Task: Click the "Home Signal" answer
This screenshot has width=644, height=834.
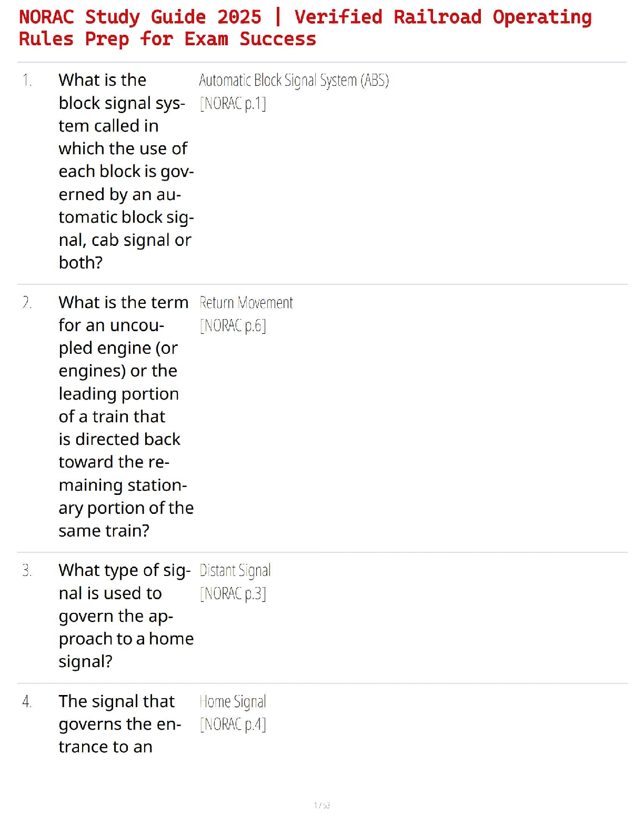Action: pyautogui.click(x=233, y=702)
